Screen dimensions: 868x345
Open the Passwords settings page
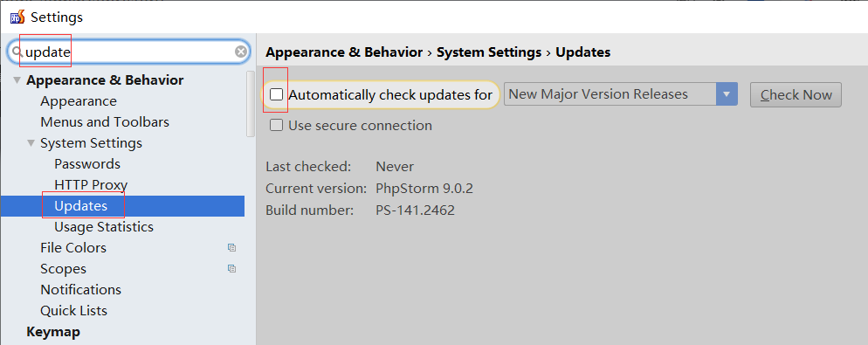pos(87,164)
